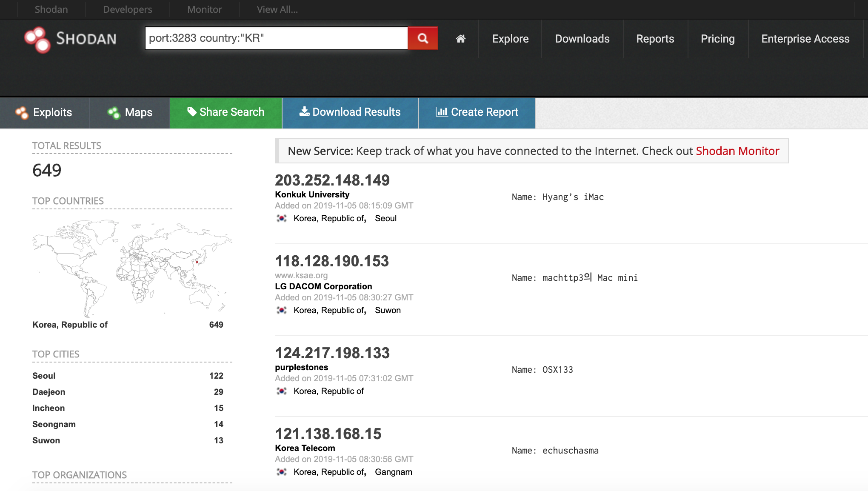Click the Name: Hyang's iMac text
The height and width of the screenshot is (491, 868).
[x=558, y=197]
